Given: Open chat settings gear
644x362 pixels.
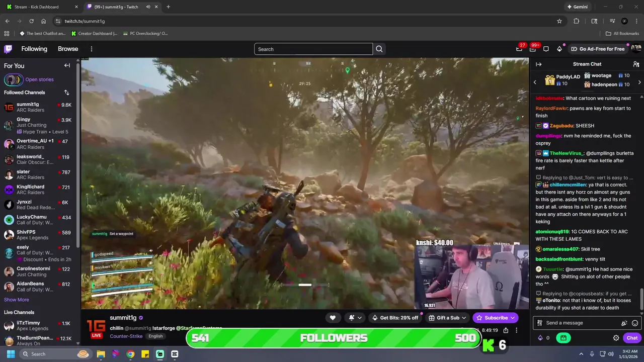Looking at the screenshot, I should coord(616,338).
